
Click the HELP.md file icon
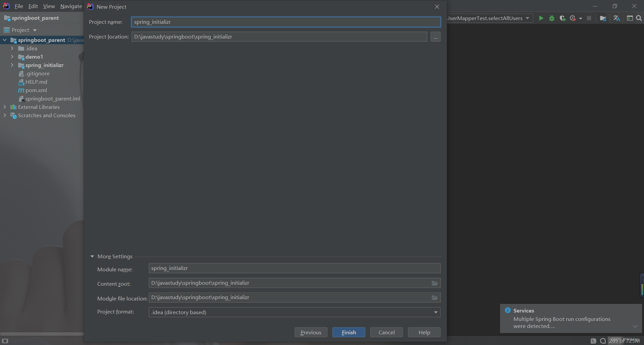(21, 82)
